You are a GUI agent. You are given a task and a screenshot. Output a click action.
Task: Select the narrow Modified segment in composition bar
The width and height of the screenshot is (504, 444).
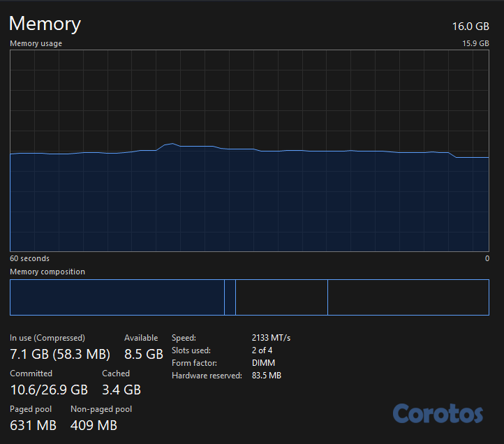[x=230, y=297]
